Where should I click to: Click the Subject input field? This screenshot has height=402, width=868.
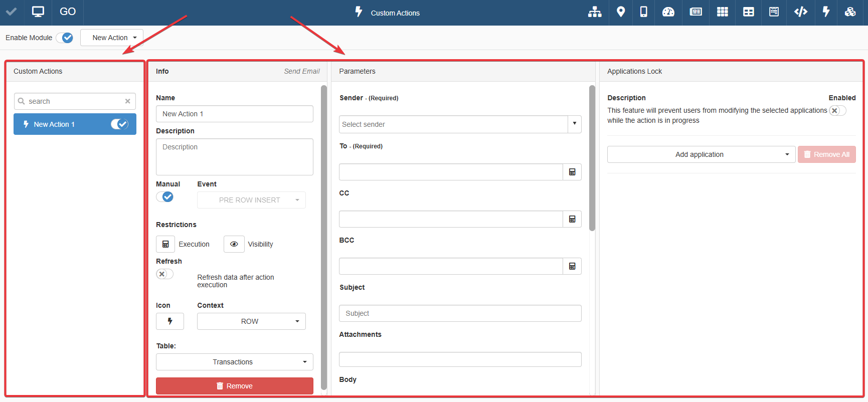[x=460, y=313]
